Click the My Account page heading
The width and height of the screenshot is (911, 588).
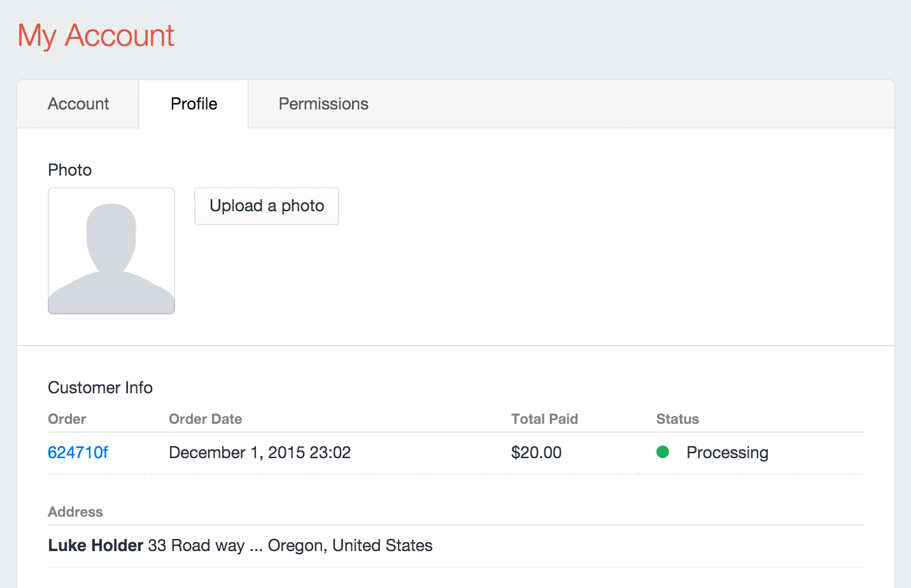[x=95, y=36]
